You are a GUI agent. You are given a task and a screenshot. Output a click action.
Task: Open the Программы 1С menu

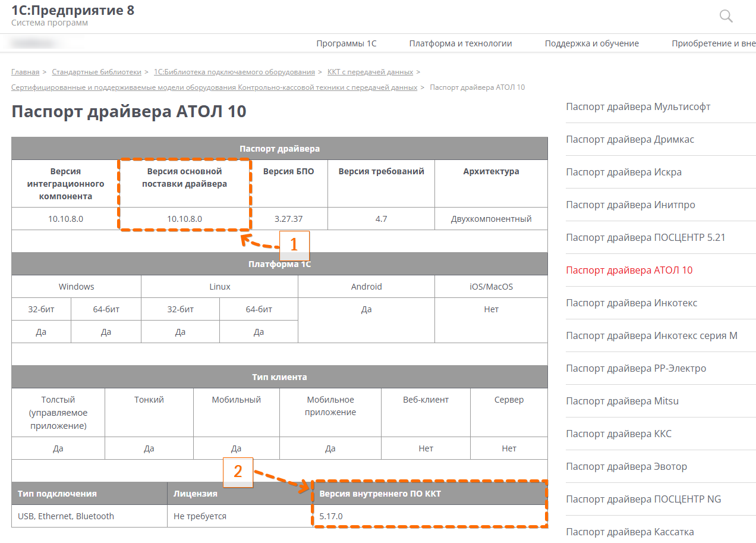(346, 43)
